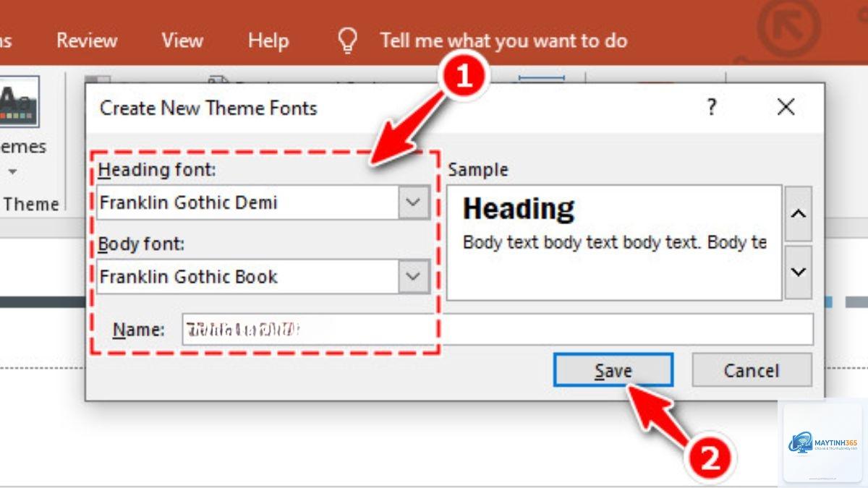
Task: Open the View ribbon tab
Action: click(182, 40)
